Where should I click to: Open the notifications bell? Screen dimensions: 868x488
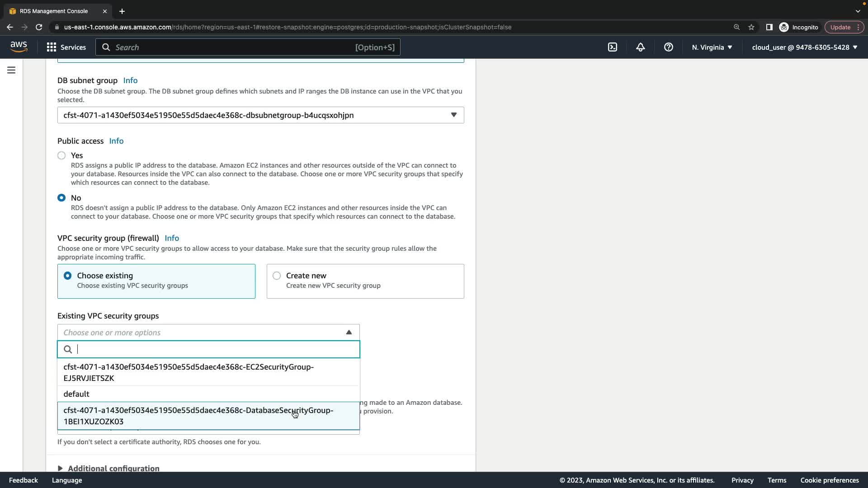[641, 47]
